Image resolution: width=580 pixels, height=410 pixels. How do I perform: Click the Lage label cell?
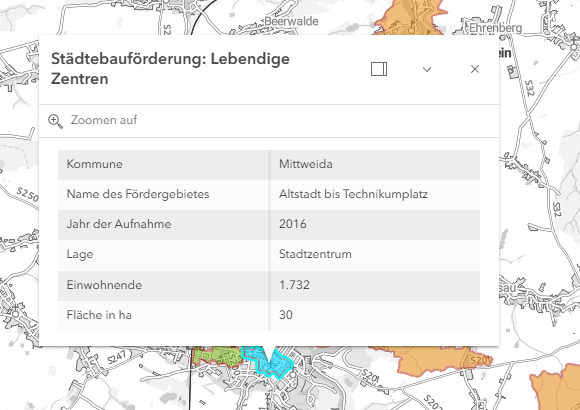pyautogui.click(x=163, y=255)
